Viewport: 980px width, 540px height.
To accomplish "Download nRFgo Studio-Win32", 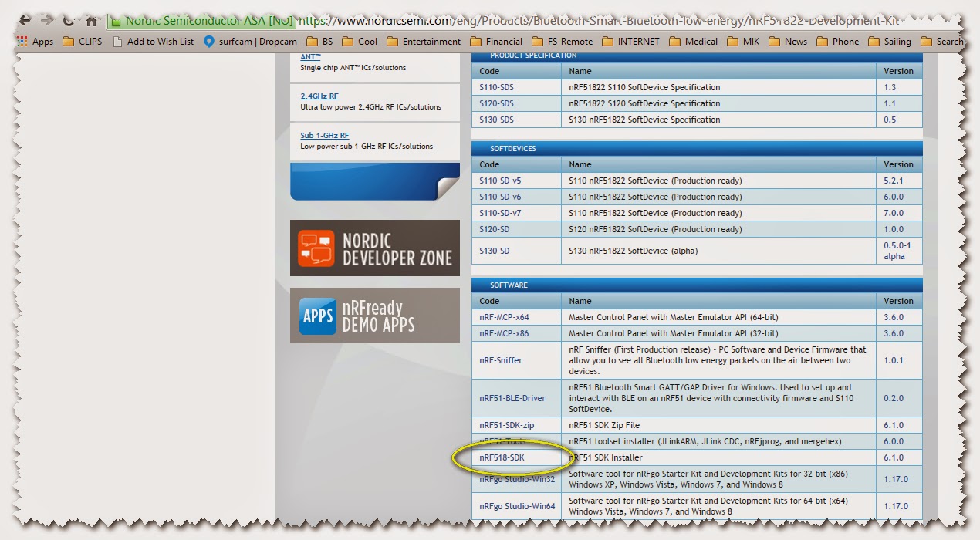I will click(517, 479).
